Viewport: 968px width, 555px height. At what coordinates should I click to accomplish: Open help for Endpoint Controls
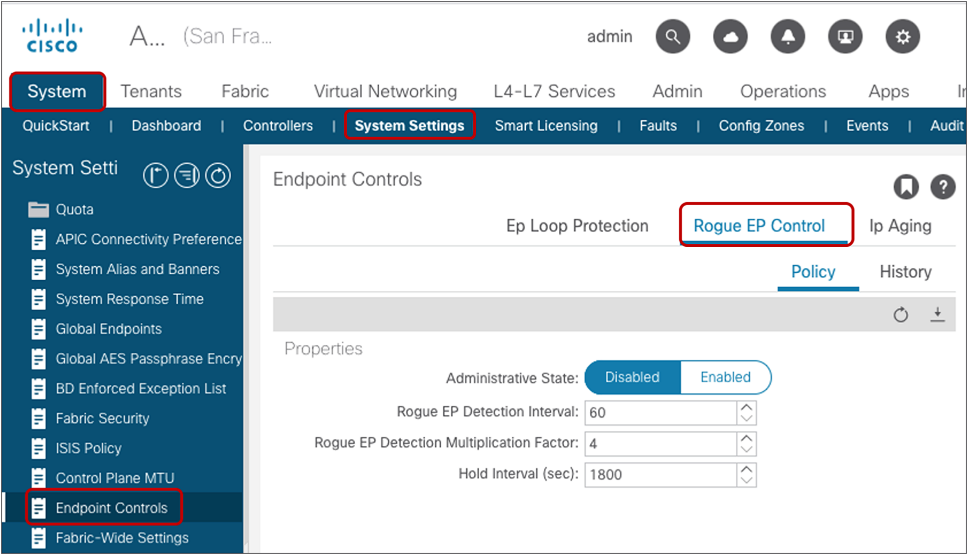(x=943, y=186)
